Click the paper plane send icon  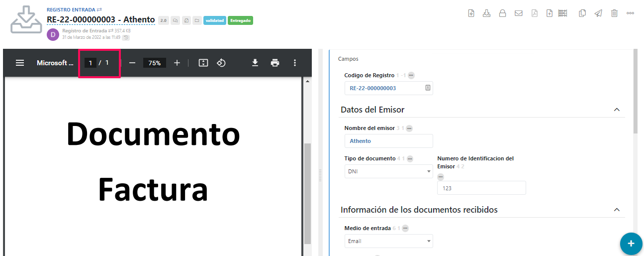[598, 13]
